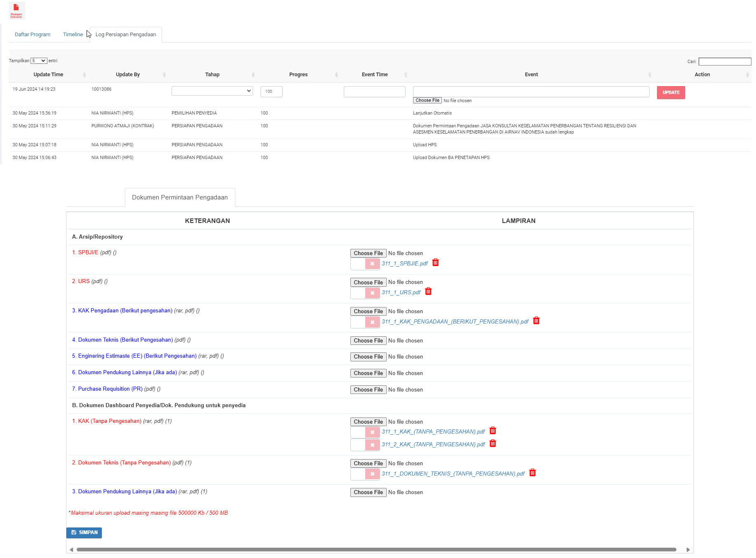Sort by the Event column header

coord(531,75)
